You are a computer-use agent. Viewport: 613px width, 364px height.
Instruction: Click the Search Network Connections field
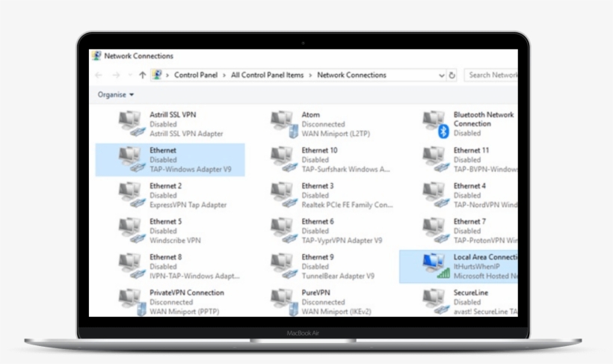[x=491, y=75]
